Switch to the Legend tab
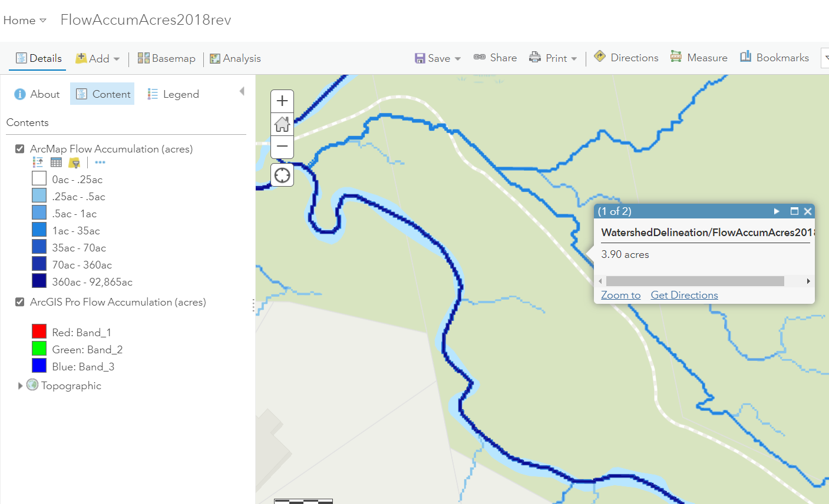Screen dimensions: 829x504 (173, 94)
